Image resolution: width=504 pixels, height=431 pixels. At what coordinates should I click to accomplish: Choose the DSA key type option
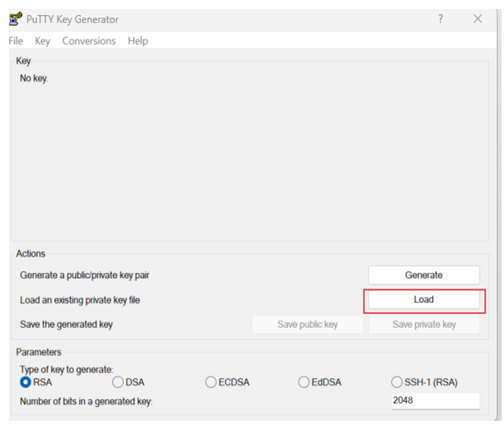tap(118, 382)
